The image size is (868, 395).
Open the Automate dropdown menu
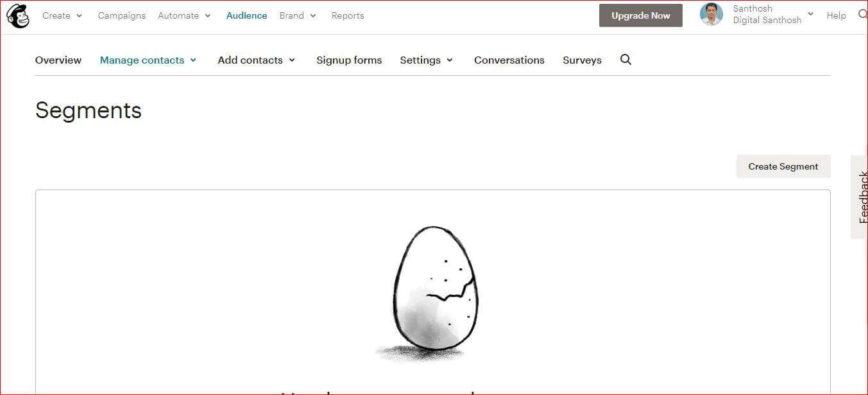tap(185, 15)
